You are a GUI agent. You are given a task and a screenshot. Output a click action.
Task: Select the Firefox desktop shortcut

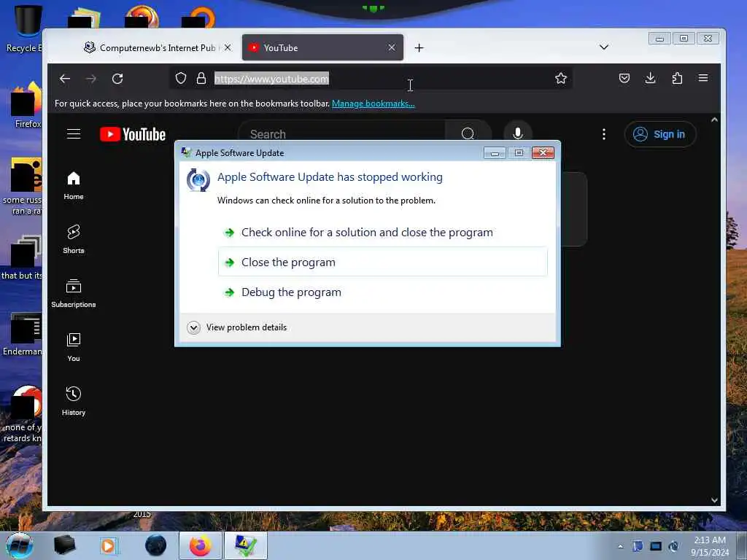click(26, 106)
